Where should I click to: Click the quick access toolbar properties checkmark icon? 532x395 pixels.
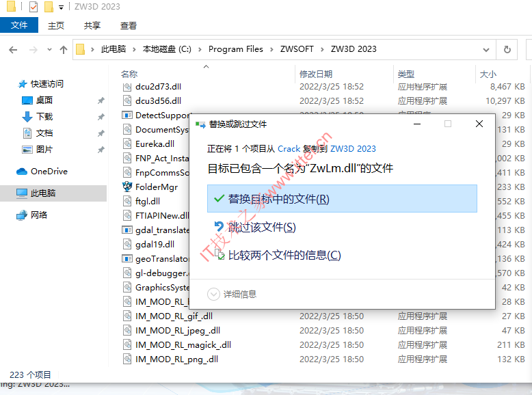pyautogui.click(x=34, y=6)
